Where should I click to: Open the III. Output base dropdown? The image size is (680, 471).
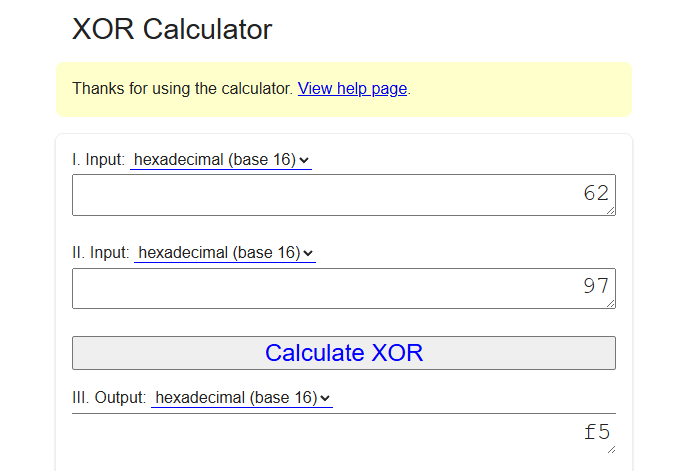pyautogui.click(x=241, y=398)
